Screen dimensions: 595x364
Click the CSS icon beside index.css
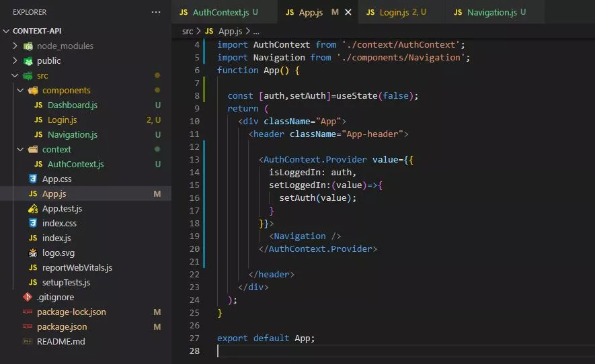click(33, 223)
